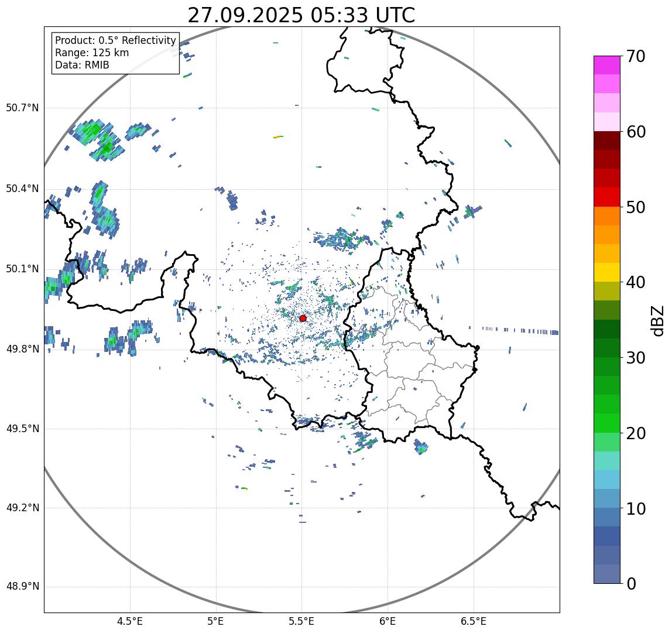Click the 49.2°N latitude label
Viewport: 672px width, 633px height.
(22, 508)
